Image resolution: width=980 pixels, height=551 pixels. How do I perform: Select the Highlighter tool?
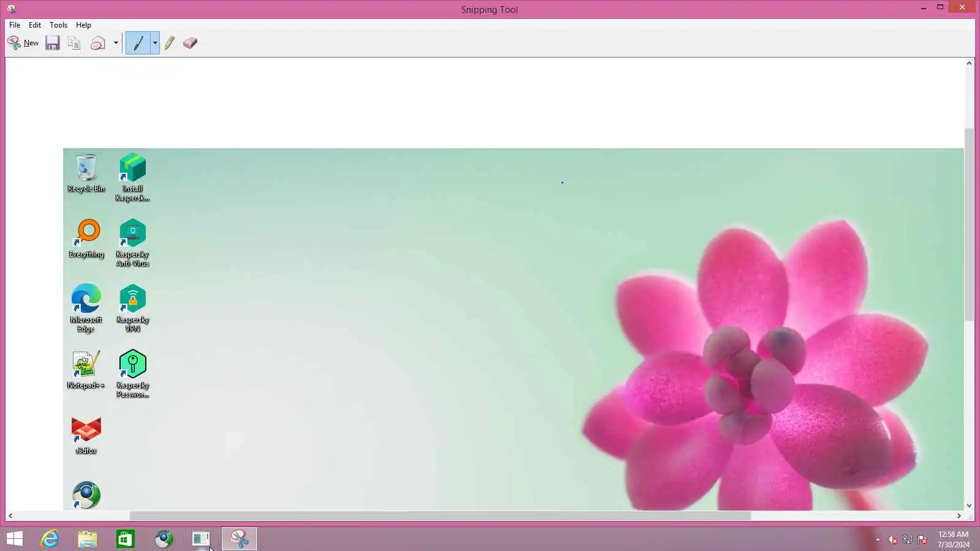pos(170,43)
